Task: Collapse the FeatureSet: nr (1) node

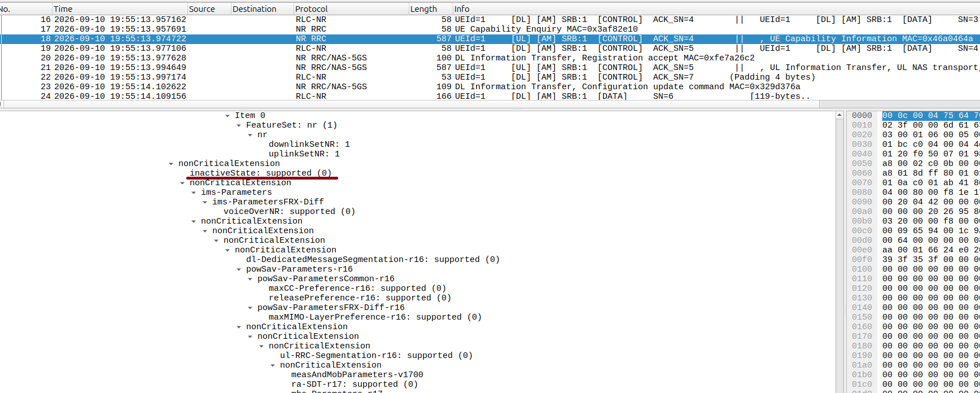Action: 239,125
